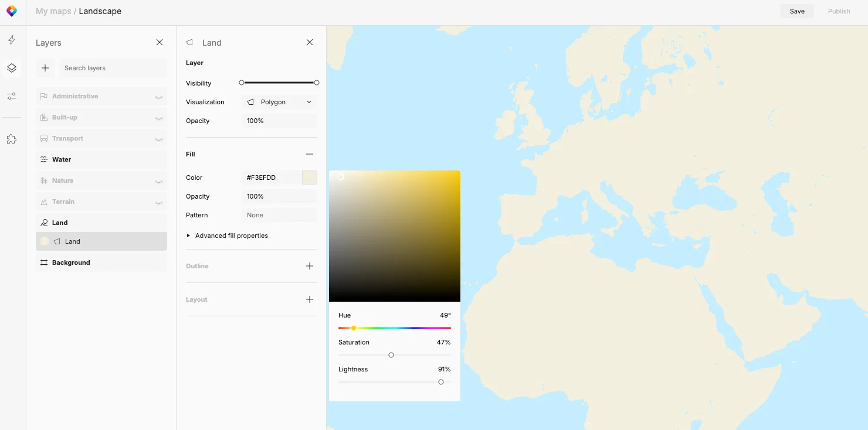Click the Publish button
Screen dimensions: 868x430
(839, 11)
